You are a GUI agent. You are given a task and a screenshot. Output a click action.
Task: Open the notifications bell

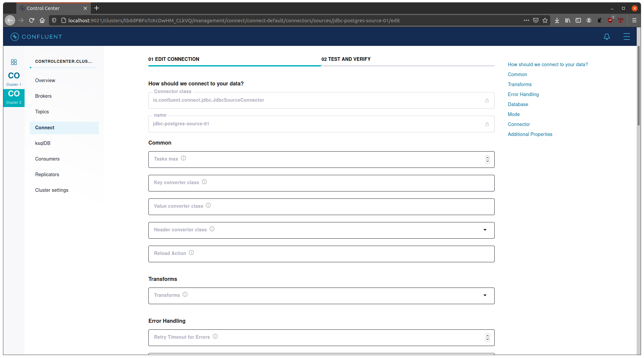tap(607, 37)
